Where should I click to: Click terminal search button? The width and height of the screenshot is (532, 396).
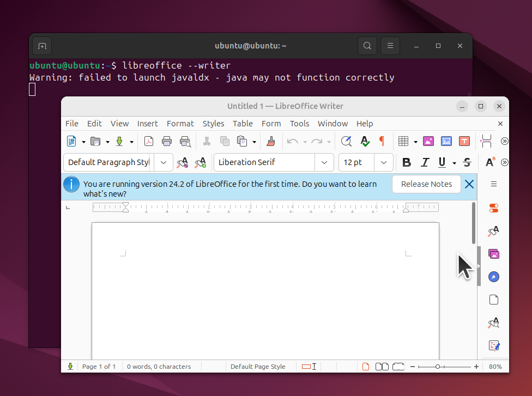(x=367, y=46)
